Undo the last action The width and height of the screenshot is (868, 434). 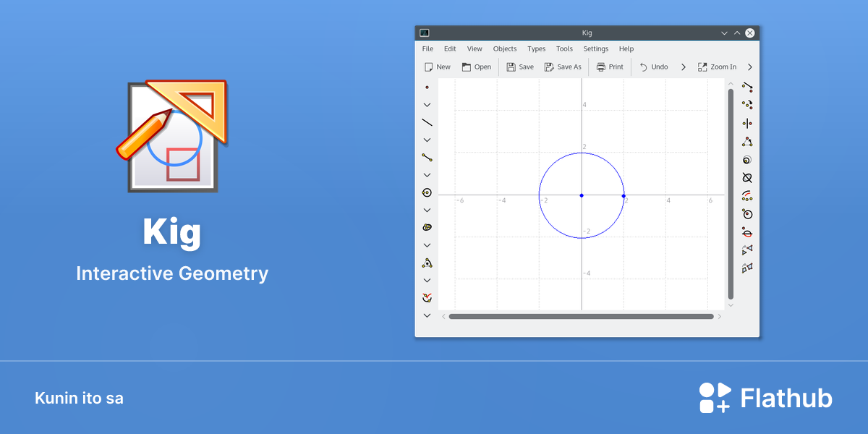pyautogui.click(x=654, y=67)
